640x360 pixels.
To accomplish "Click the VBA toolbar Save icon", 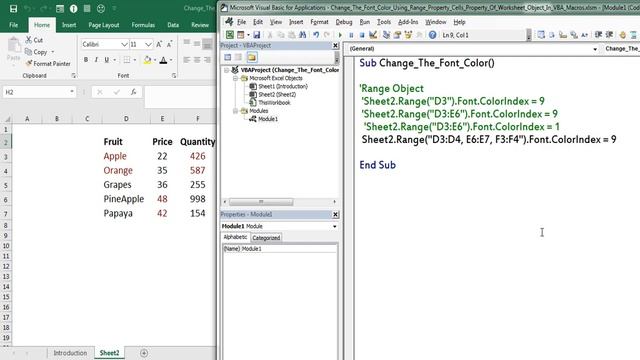I will [256, 35].
